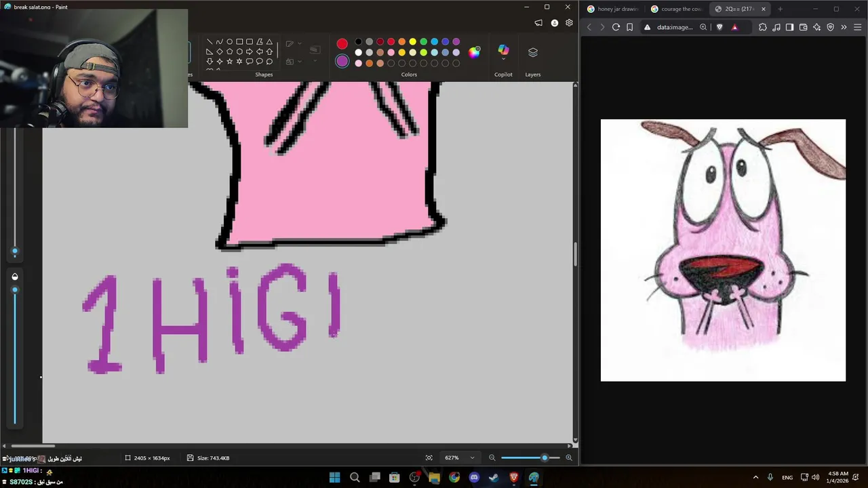The width and height of the screenshot is (868, 488).
Task: Click the Brave Shields lion icon
Action: [719, 27]
